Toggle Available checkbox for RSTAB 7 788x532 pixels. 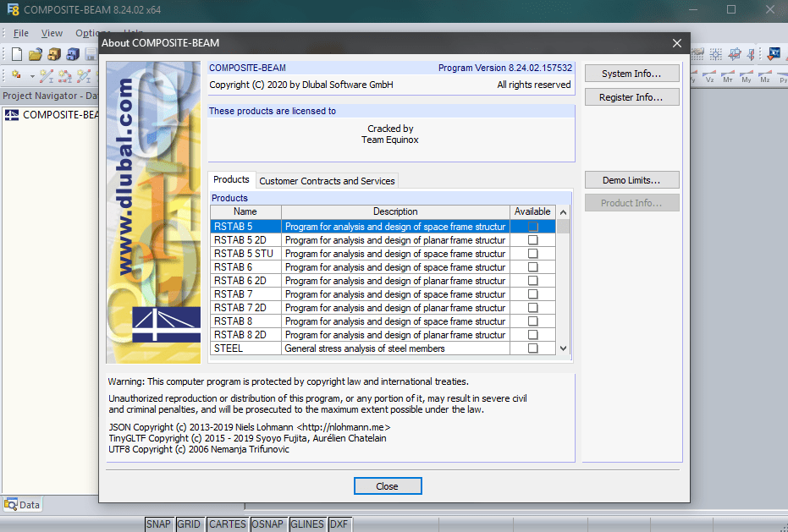click(532, 294)
